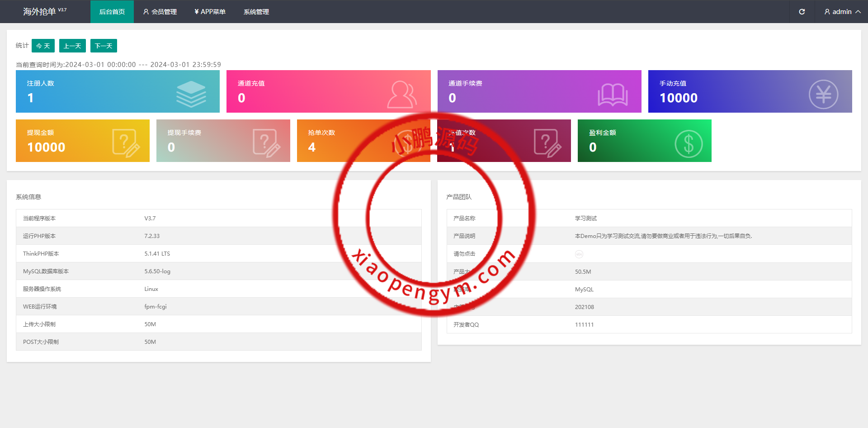This screenshot has width=868, height=428.
Task: Click the edit icon on 提现金额 card
Action: [126, 143]
